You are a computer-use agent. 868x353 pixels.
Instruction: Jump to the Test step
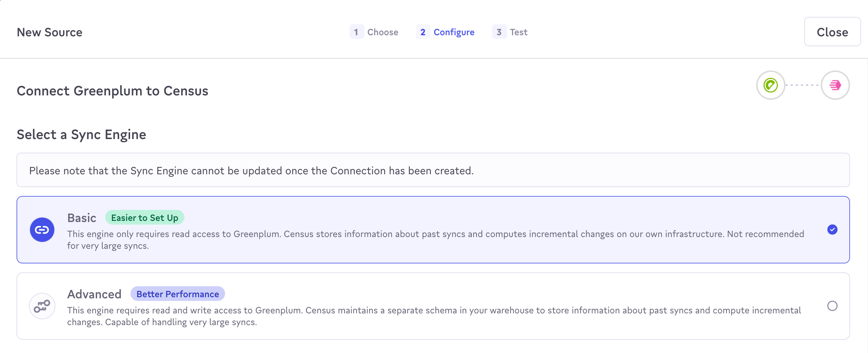[x=518, y=32]
